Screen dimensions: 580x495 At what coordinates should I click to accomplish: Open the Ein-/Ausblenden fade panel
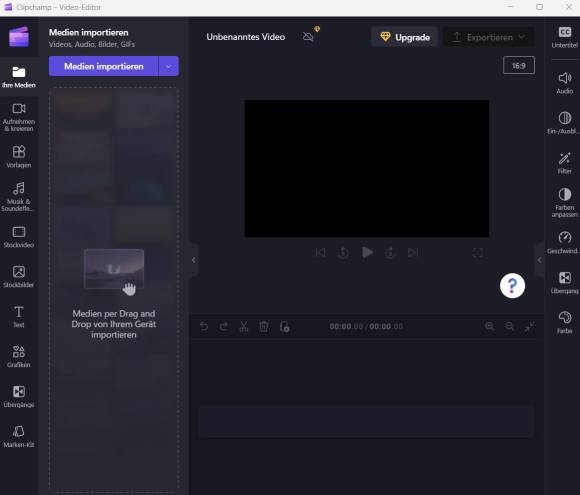click(564, 123)
